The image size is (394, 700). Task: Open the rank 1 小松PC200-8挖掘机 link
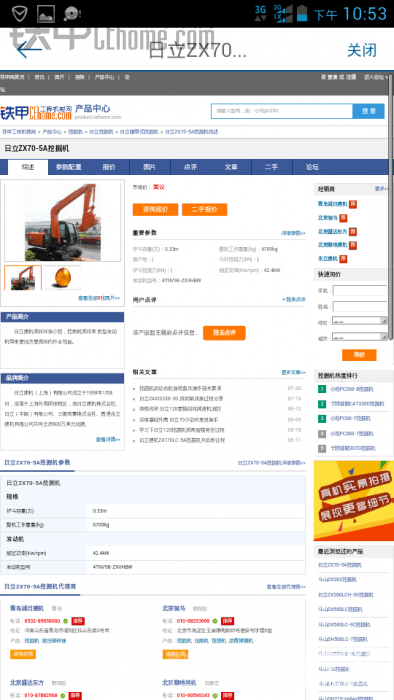[351, 389]
